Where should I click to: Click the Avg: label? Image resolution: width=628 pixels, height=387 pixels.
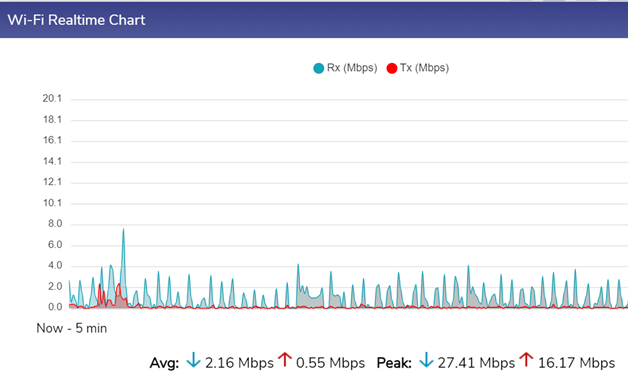pyautogui.click(x=164, y=363)
